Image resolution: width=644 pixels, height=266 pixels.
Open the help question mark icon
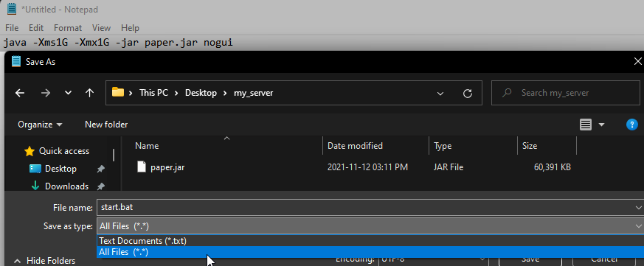click(631, 125)
